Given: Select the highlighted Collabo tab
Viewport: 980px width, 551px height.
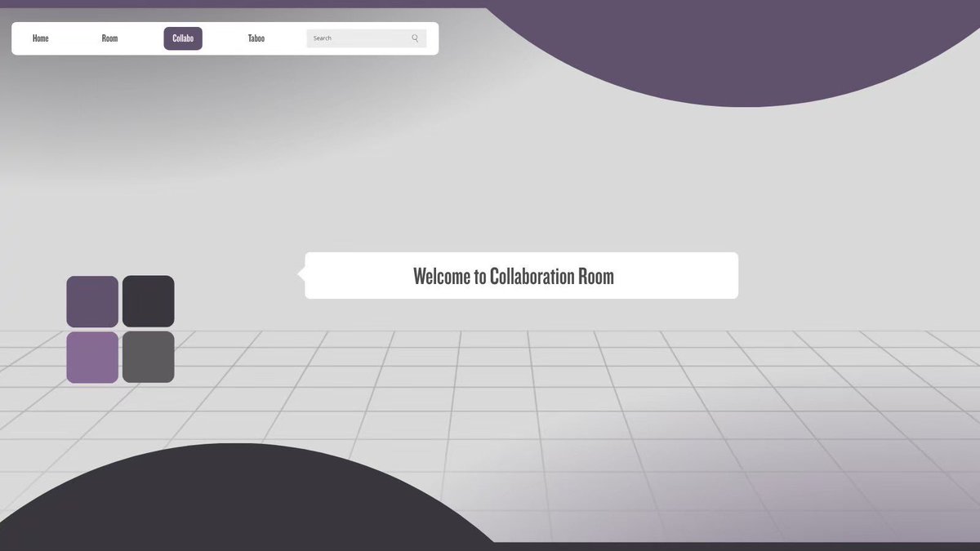Looking at the screenshot, I should tap(183, 38).
